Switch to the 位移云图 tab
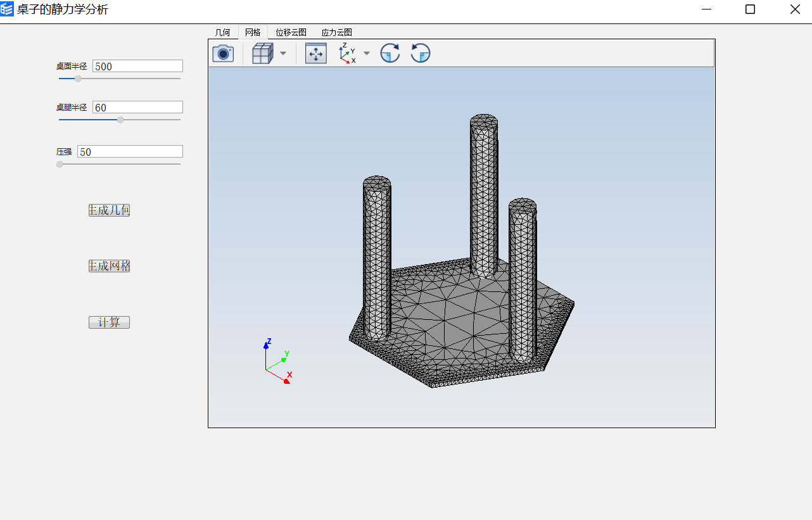Image resolution: width=812 pixels, height=520 pixels. (x=291, y=32)
